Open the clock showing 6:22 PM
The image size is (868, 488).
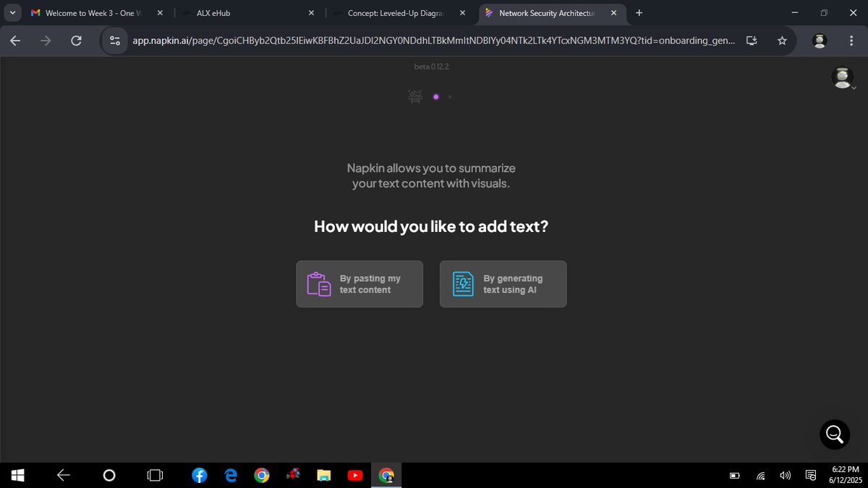pos(845,475)
